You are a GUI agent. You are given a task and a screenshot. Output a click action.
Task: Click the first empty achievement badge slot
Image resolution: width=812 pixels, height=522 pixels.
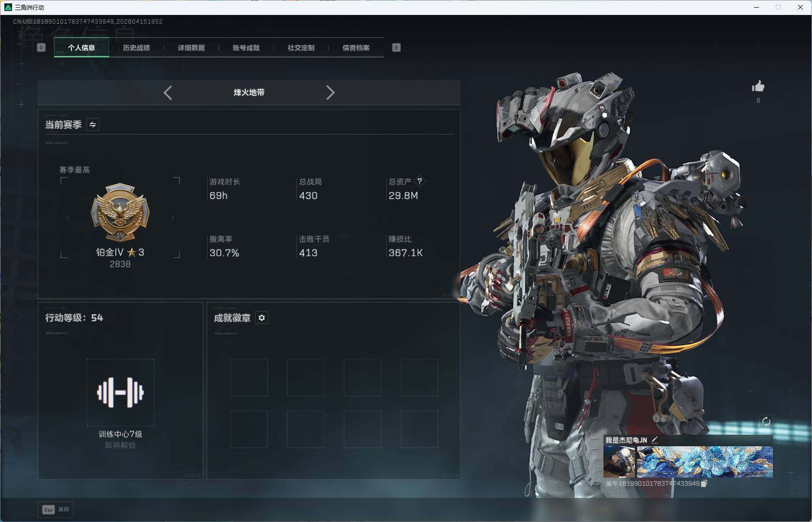click(x=249, y=378)
